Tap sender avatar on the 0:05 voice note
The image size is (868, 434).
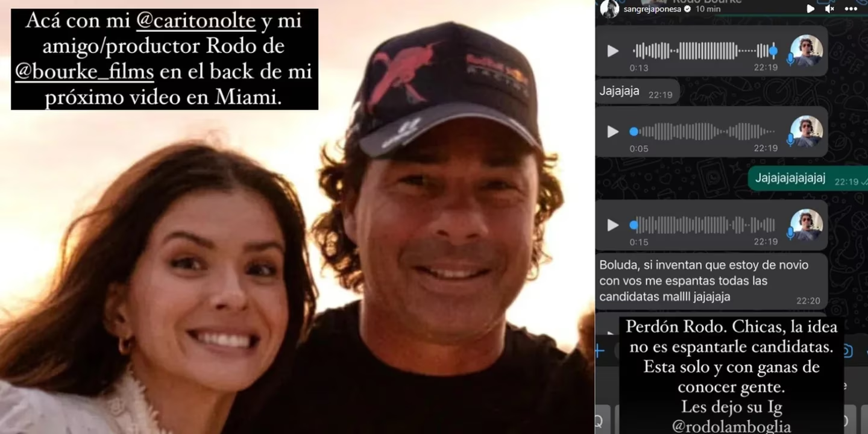coord(807,131)
